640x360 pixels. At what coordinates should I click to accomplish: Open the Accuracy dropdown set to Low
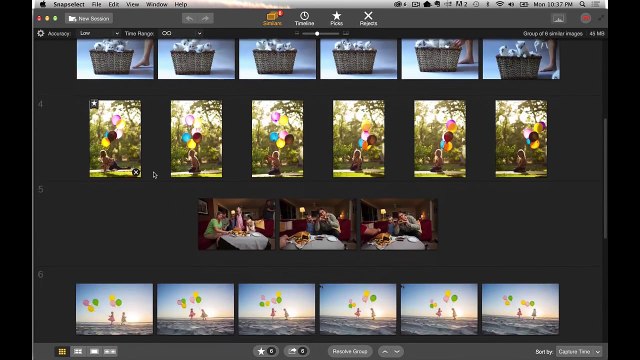[x=99, y=33]
